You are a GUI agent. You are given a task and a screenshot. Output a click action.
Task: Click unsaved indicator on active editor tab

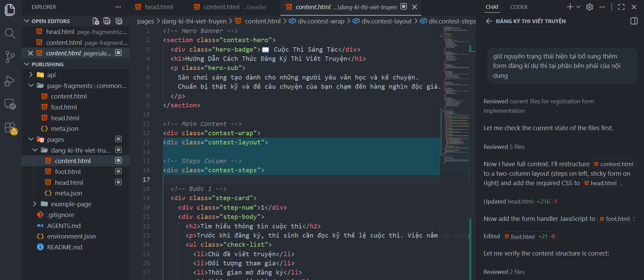coord(404,6)
